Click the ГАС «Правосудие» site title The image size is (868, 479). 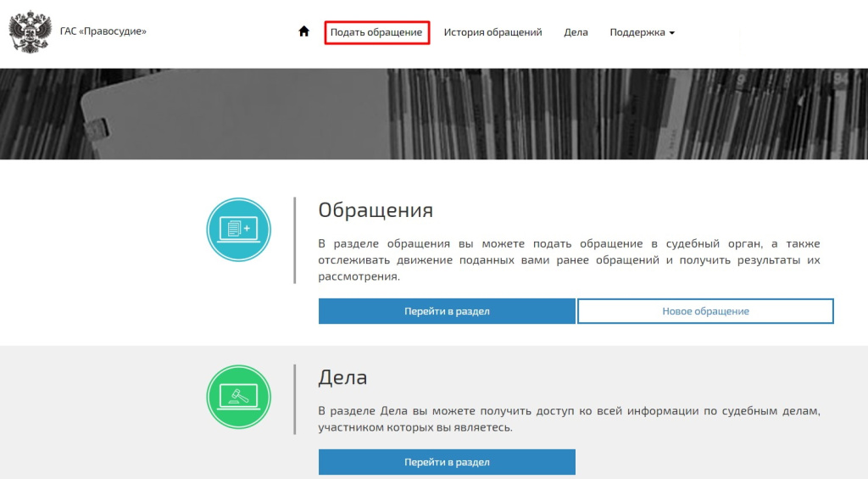point(103,31)
